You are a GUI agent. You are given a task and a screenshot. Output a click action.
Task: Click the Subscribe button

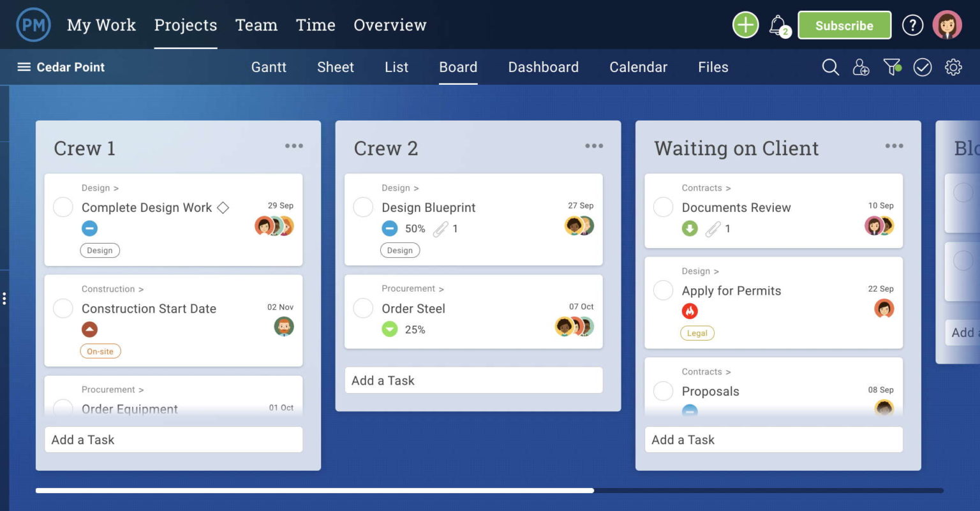(x=844, y=26)
